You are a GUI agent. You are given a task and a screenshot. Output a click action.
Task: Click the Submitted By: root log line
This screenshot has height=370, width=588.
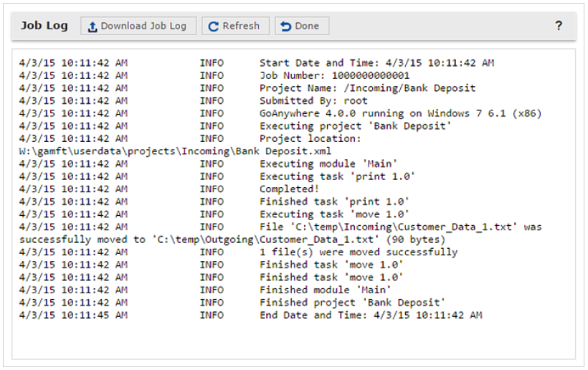[193, 101]
